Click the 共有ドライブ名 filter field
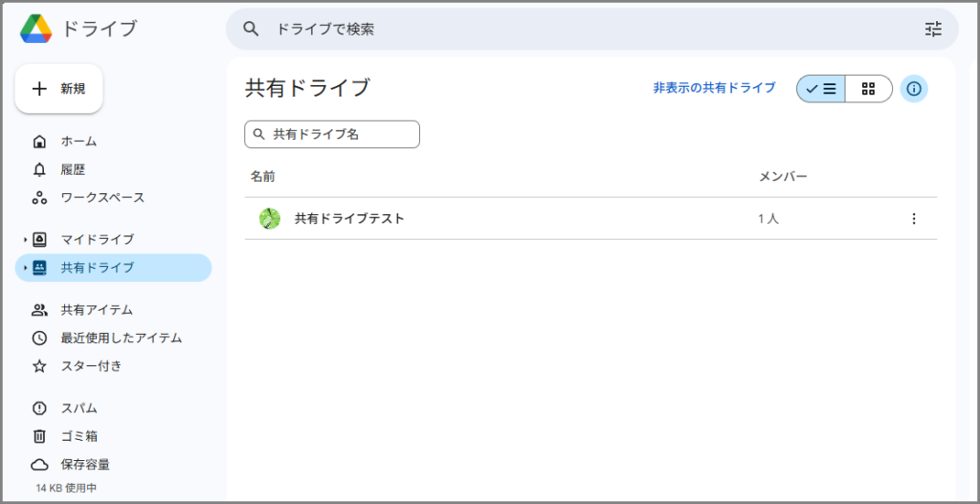Viewport: 980px width, 504px height. (x=332, y=135)
